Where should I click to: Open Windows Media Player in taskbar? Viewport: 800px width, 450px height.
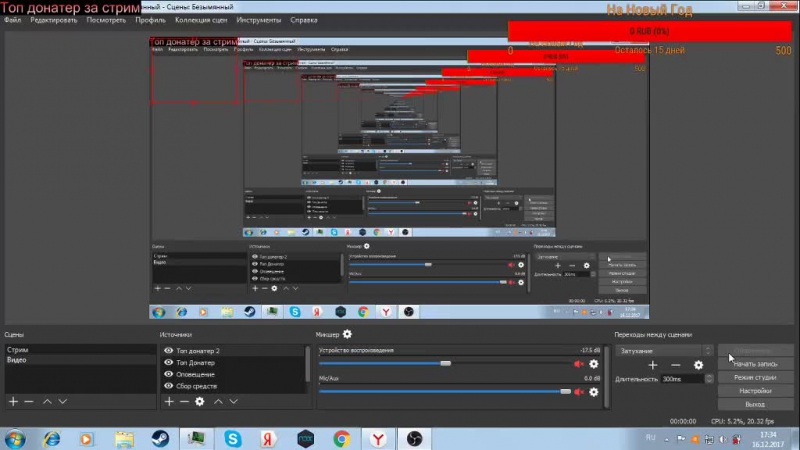coord(87,439)
